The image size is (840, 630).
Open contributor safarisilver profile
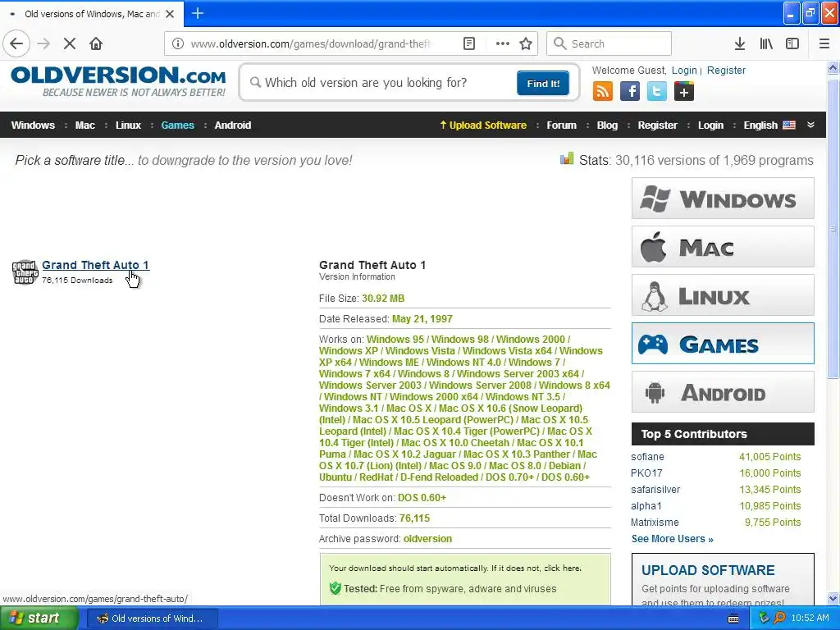pos(655,489)
